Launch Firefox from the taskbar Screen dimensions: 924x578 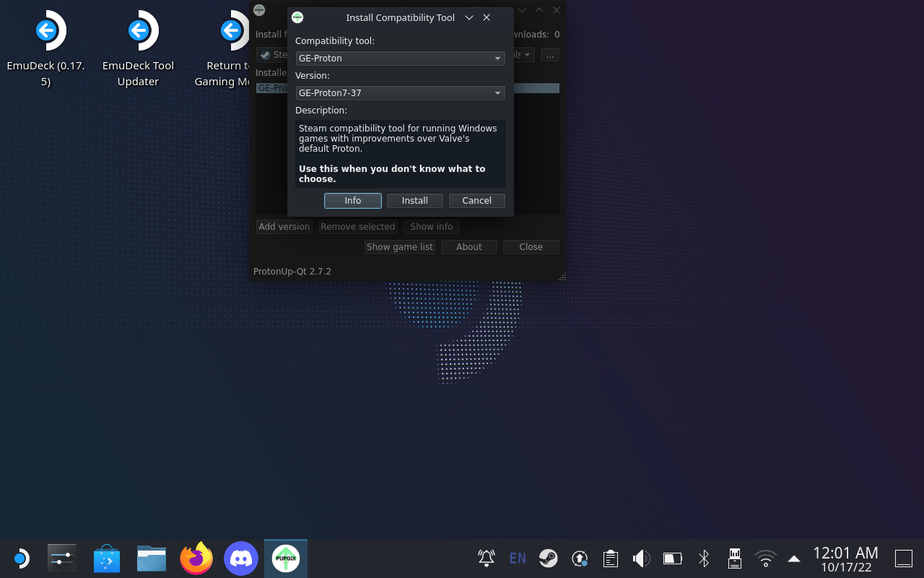196,558
